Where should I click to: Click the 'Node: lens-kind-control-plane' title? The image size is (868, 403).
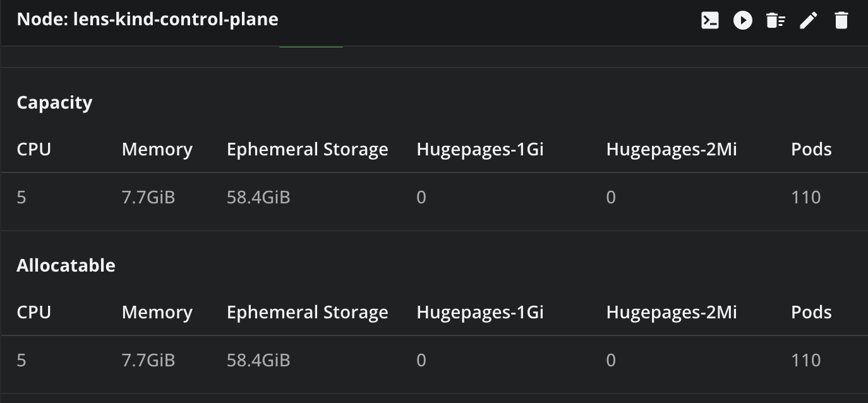tap(147, 19)
